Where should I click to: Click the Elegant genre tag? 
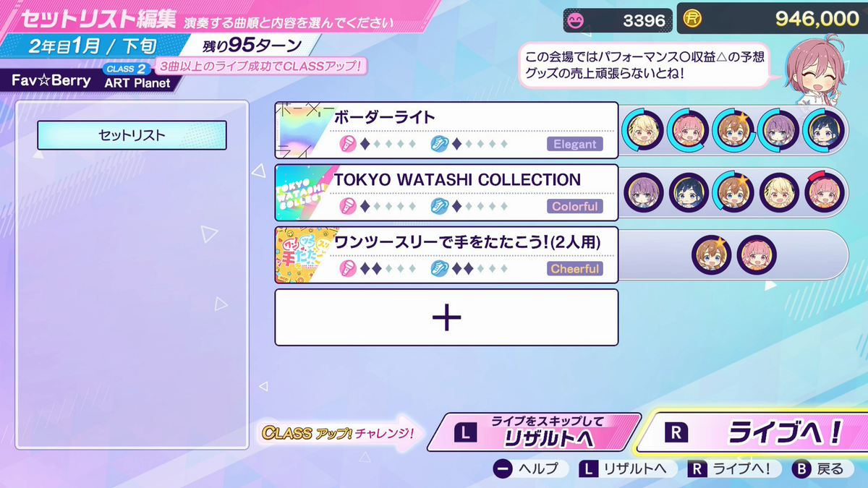574,144
